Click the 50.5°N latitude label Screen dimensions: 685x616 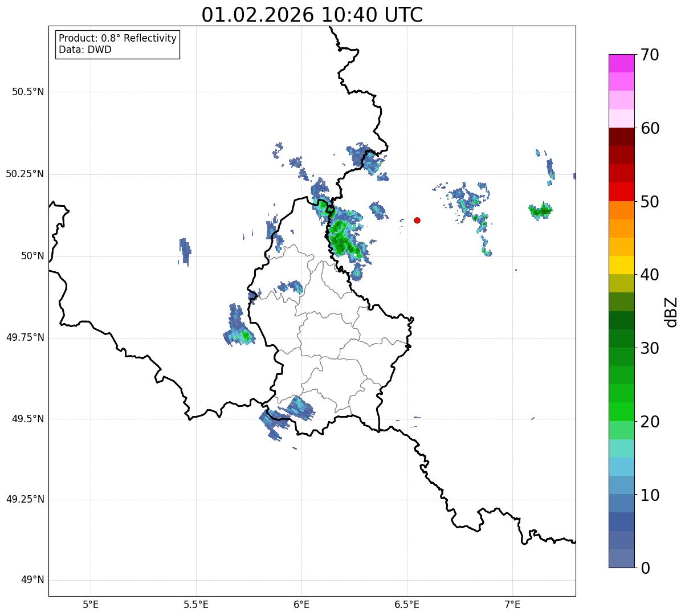(28, 92)
